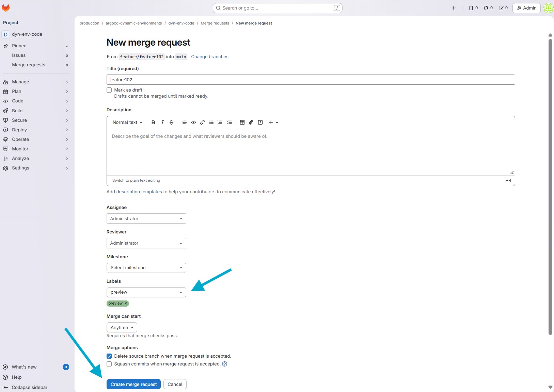Apply italic formatting in description toolbar
The height and width of the screenshot is (392, 554).
tap(162, 122)
